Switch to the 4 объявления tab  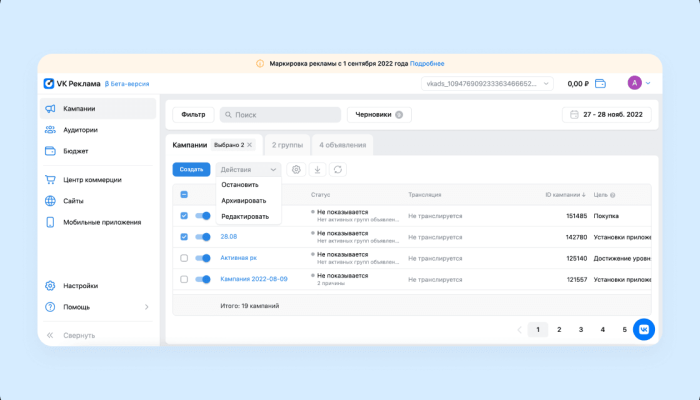343,145
